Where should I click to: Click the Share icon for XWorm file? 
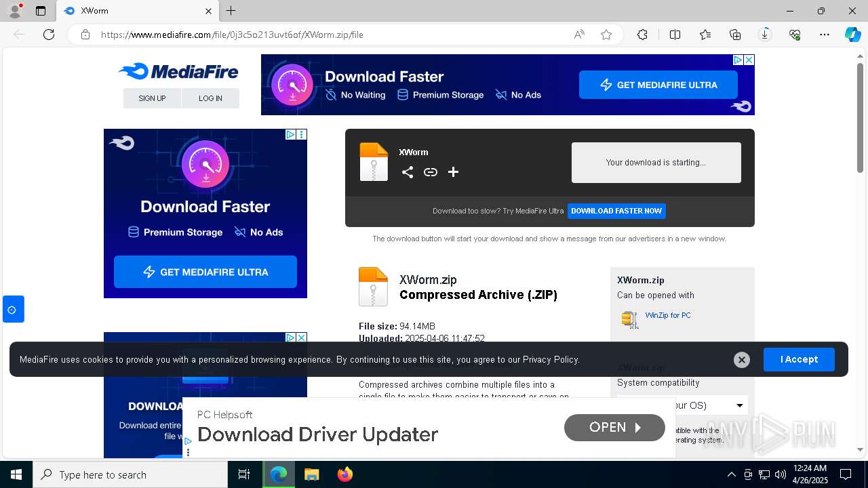pyautogui.click(x=408, y=172)
